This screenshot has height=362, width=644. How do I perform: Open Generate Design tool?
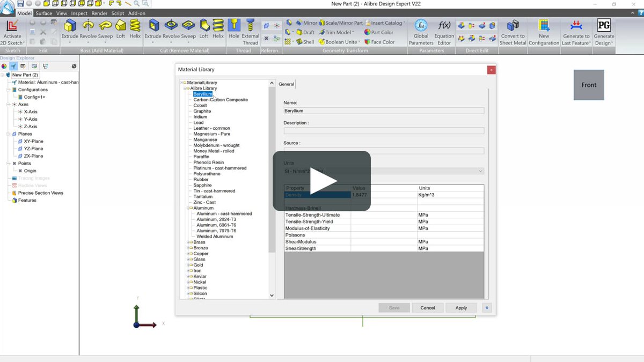click(x=604, y=32)
